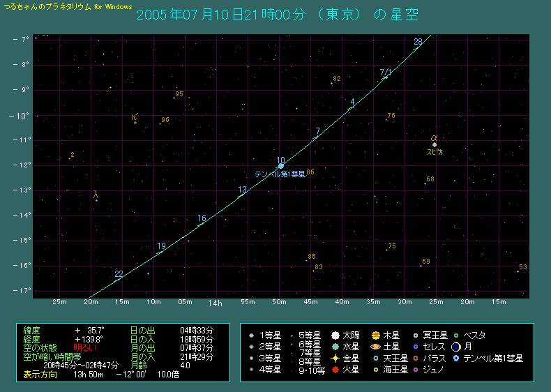The image size is (551, 392).
Task: Click the Venus star icon in legend
Action: [335, 358]
